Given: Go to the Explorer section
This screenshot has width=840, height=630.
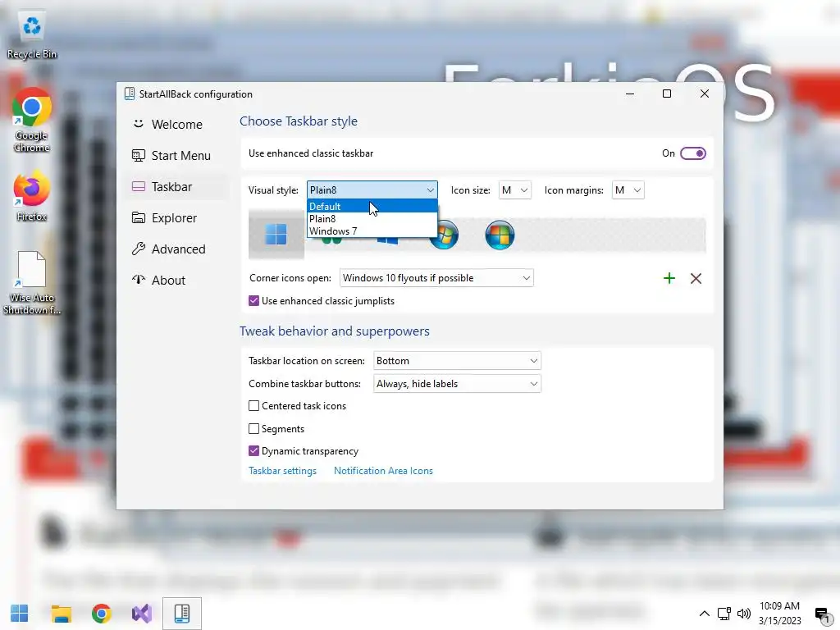Looking at the screenshot, I should [x=177, y=218].
